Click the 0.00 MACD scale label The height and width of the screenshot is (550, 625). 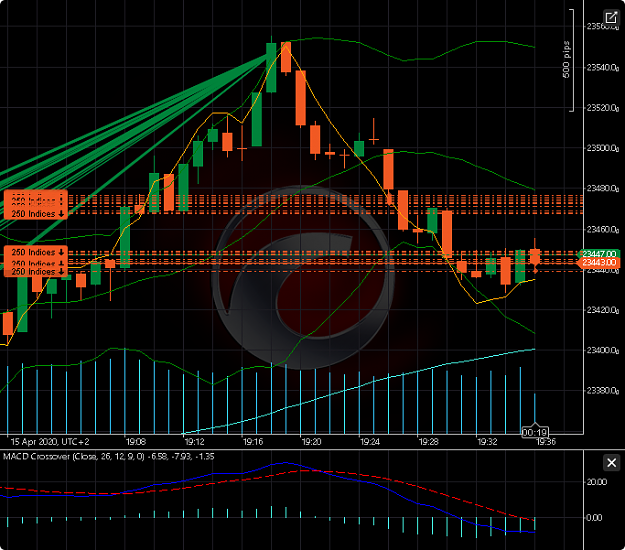pyautogui.click(x=594, y=518)
